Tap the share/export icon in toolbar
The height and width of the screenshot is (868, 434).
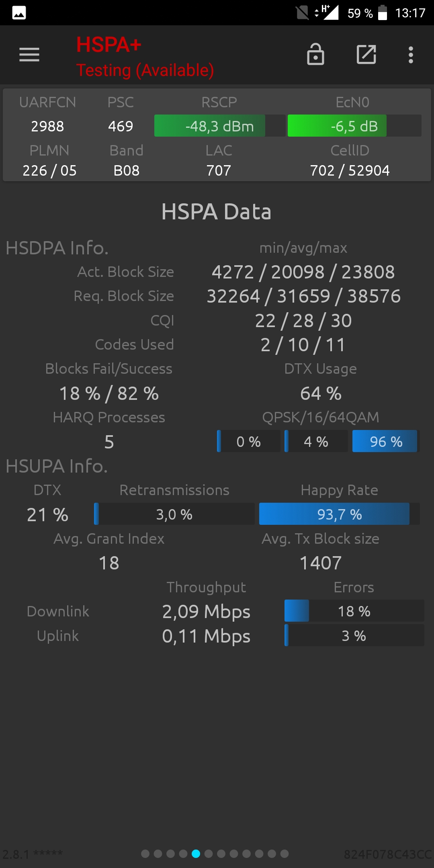(x=366, y=54)
